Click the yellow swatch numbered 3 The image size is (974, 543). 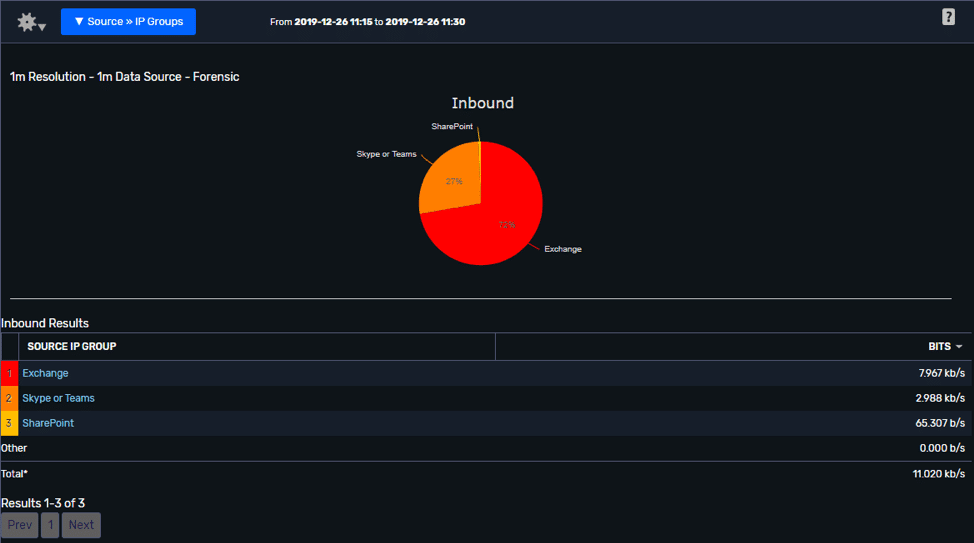point(9,423)
